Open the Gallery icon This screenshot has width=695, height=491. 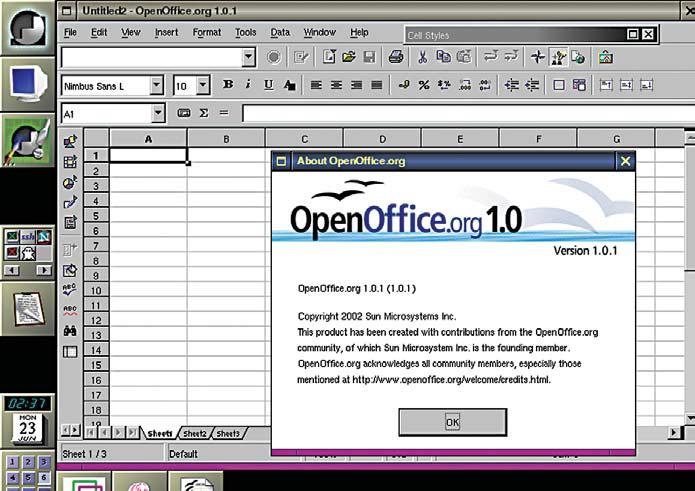(605, 57)
